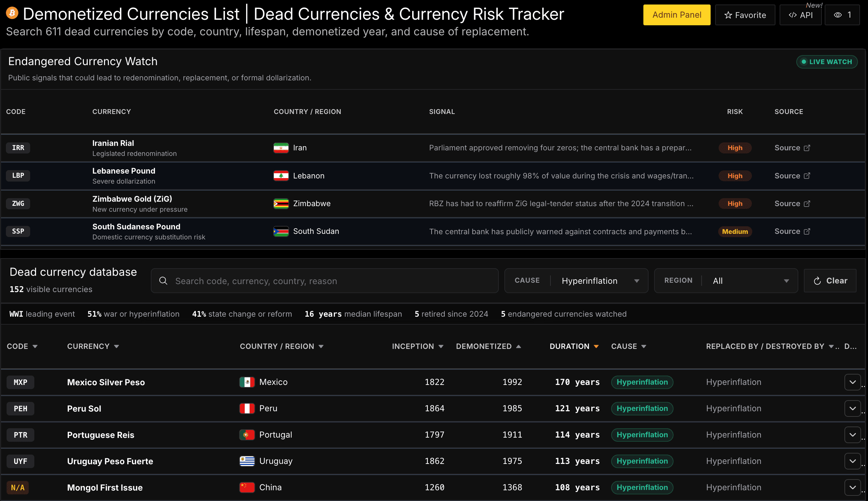Sort by CAUSE column header

[628, 346]
